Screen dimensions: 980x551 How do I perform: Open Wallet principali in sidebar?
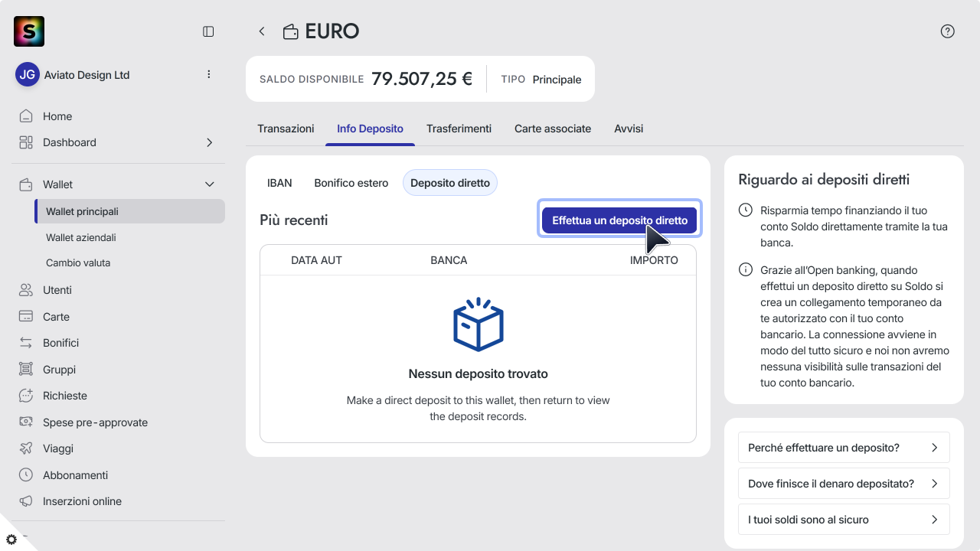tap(129, 211)
